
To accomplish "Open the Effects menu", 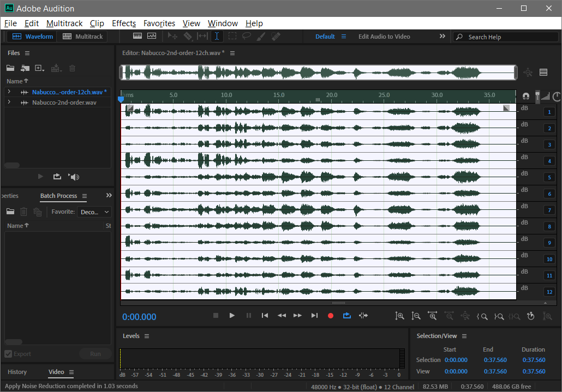I will click(124, 23).
